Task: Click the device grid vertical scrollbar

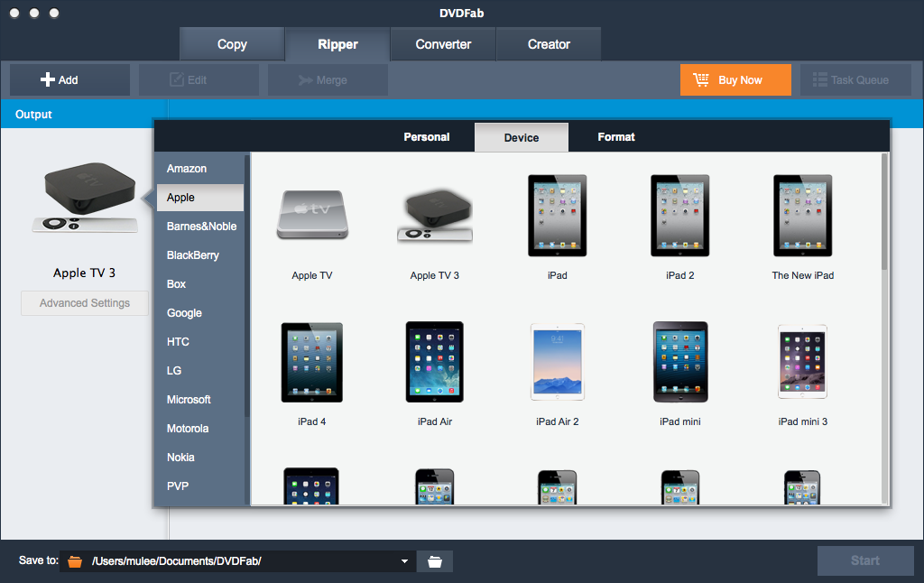Action: [884, 217]
